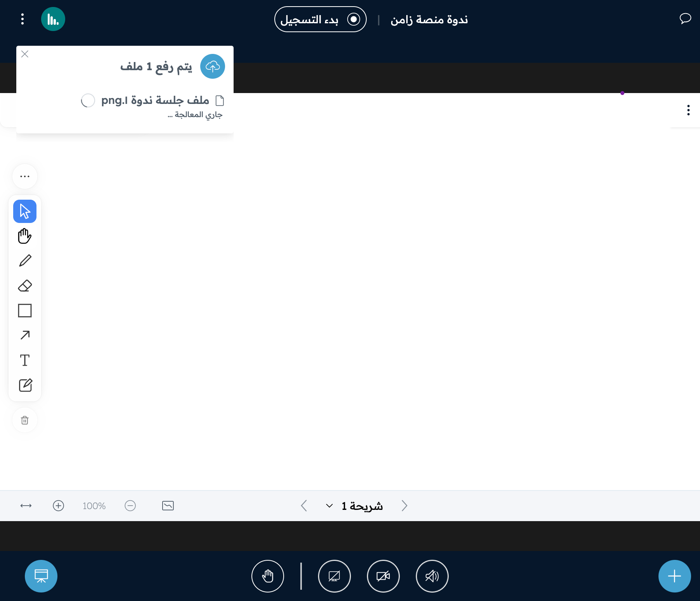Viewport: 700px width, 601px height.
Task: Select the hand pan tool
Action: (25, 236)
